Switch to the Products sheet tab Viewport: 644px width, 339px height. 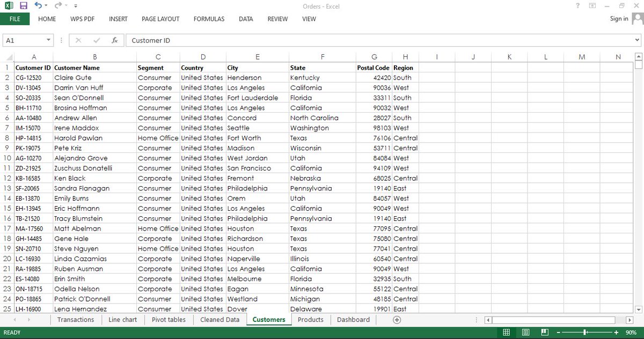tap(311, 320)
